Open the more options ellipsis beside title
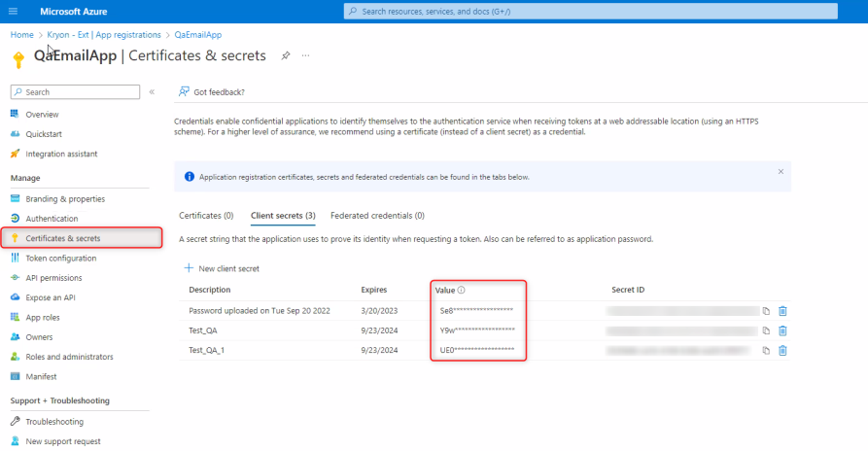The image size is (868, 451). [x=306, y=56]
